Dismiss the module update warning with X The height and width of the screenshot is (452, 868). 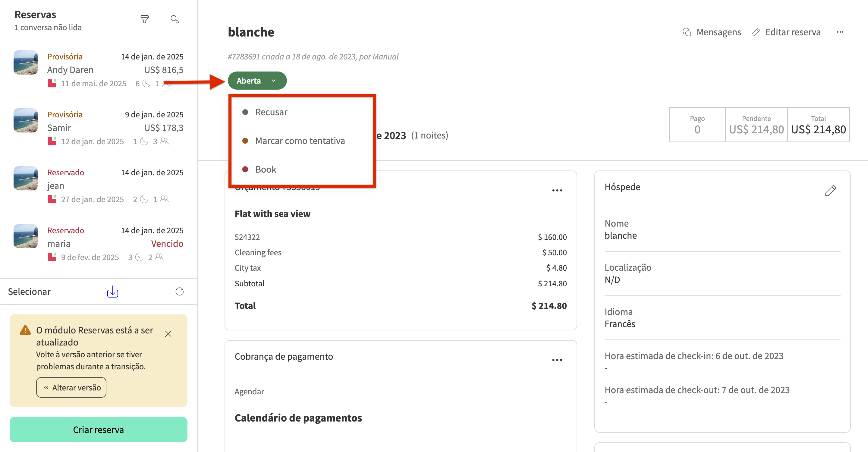tap(168, 334)
